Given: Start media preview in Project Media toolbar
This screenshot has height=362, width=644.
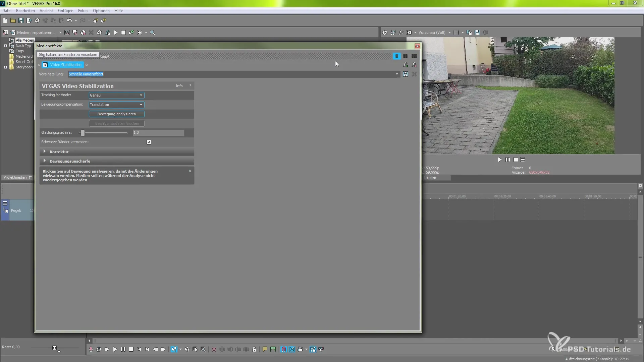Looking at the screenshot, I should point(116,33).
